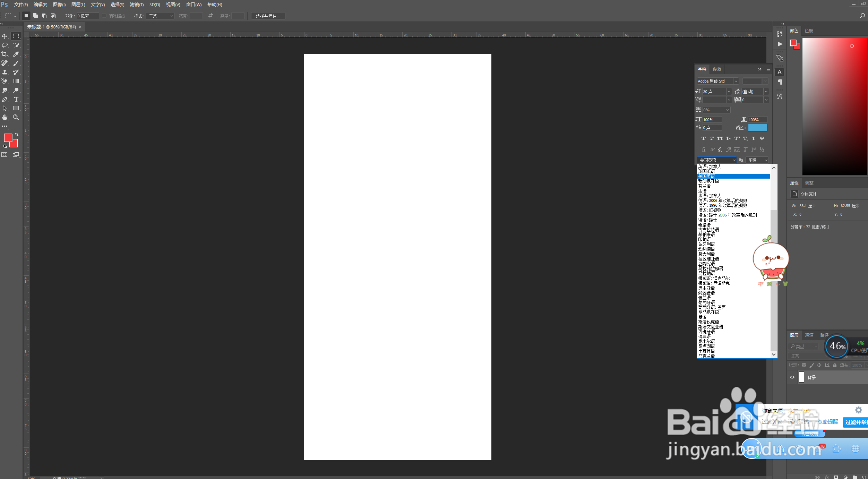Open the 滤镜(T) menu
868x479 pixels.
(137, 5)
